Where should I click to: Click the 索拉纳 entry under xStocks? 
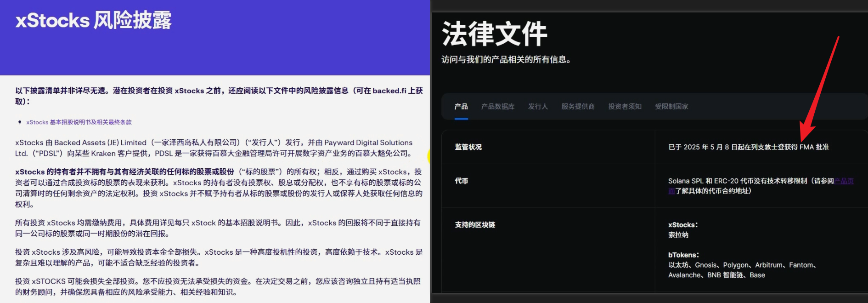(x=678, y=235)
